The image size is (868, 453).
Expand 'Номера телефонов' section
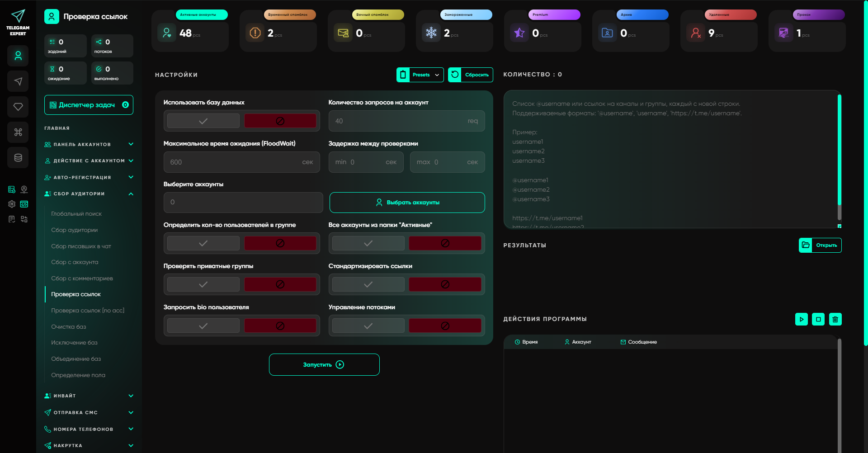tap(89, 429)
